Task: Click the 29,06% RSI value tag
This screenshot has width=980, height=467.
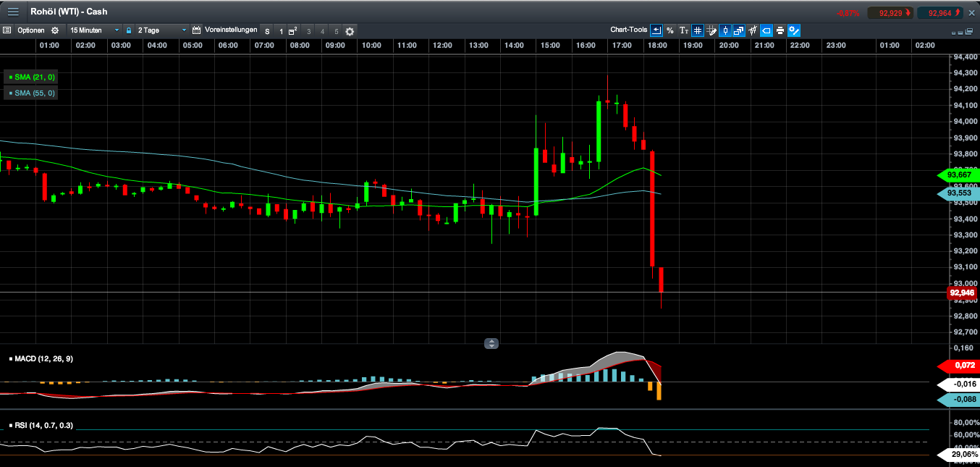Action: tap(958, 455)
